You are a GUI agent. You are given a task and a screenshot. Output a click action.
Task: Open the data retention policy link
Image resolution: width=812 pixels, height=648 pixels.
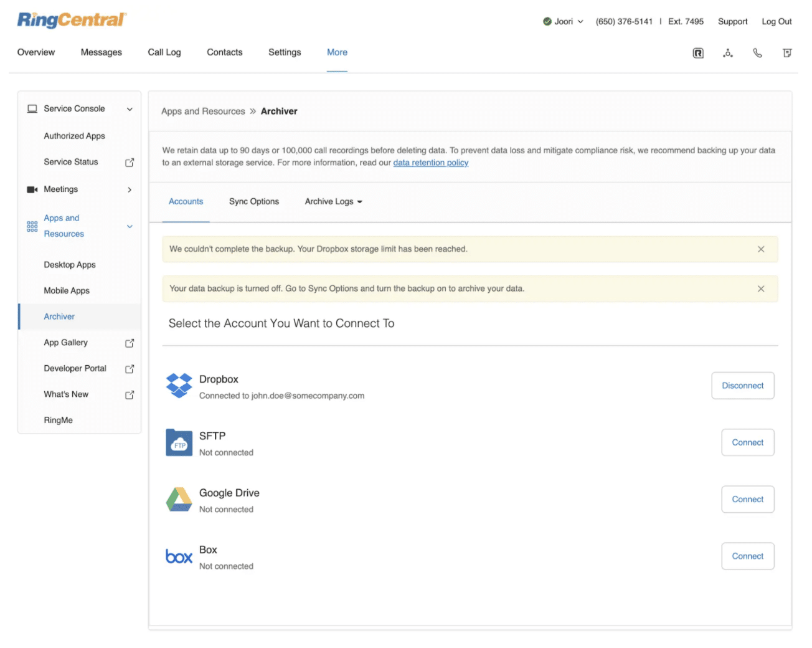[430, 163]
